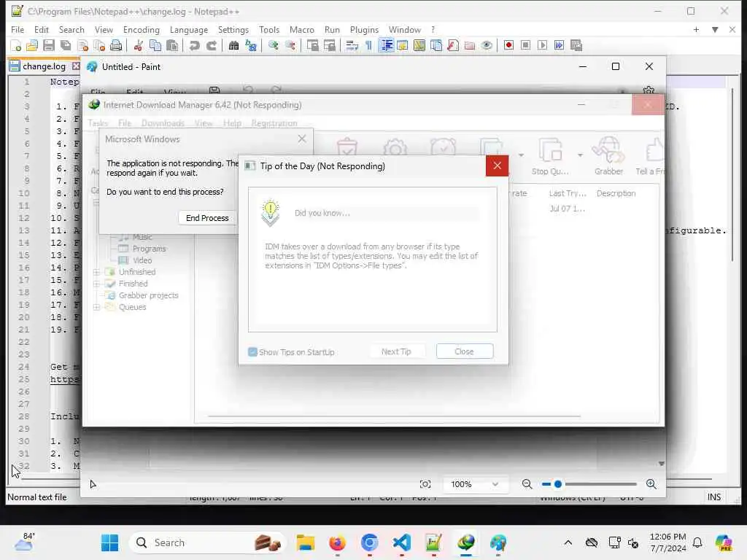Click the Print icon in Notepad++ toolbar
The height and width of the screenshot is (560, 747).
(x=116, y=46)
